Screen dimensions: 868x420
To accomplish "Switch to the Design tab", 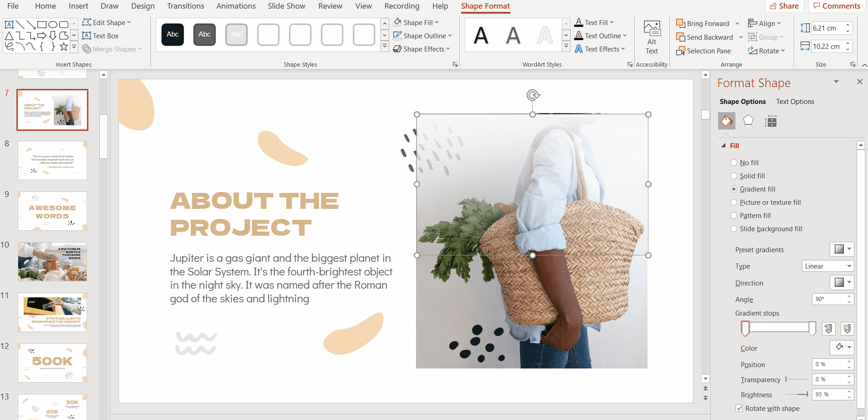I will (143, 6).
